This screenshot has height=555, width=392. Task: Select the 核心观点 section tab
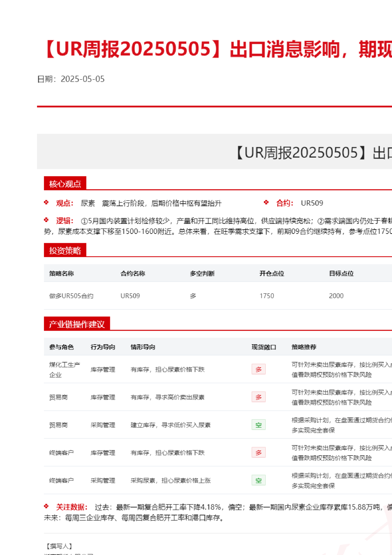click(x=65, y=184)
